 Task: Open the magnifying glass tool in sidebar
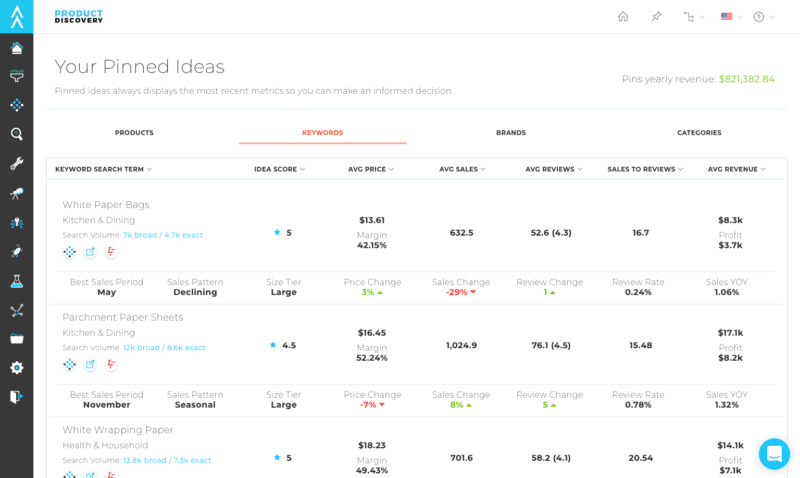pyautogui.click(x=17, y=134)
